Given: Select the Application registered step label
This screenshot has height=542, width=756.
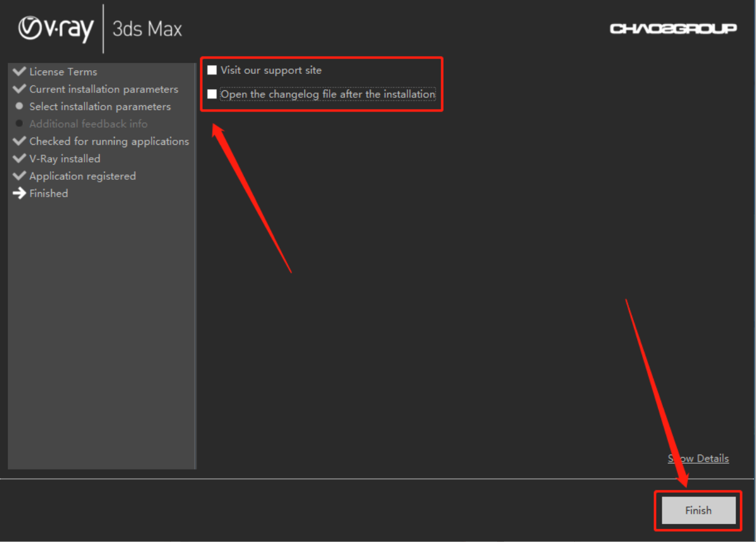Looking at the screenshot, I should [83, 176].
